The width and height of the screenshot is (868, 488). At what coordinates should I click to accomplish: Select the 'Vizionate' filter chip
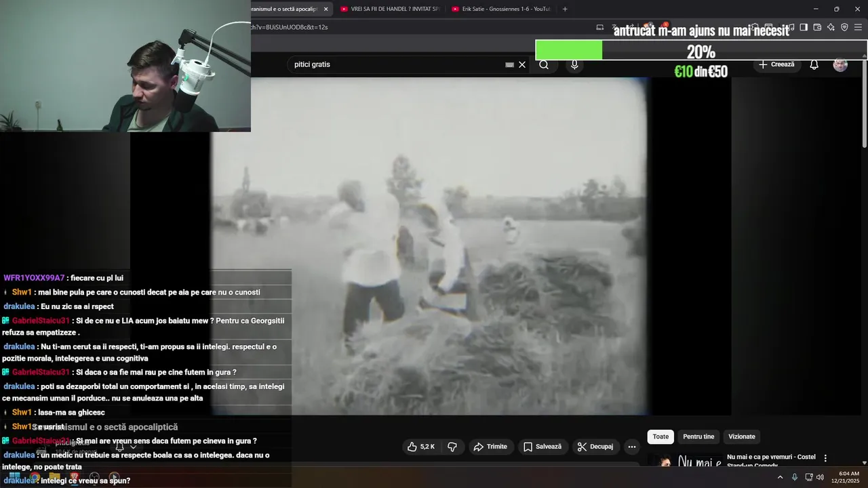[742, 436]
